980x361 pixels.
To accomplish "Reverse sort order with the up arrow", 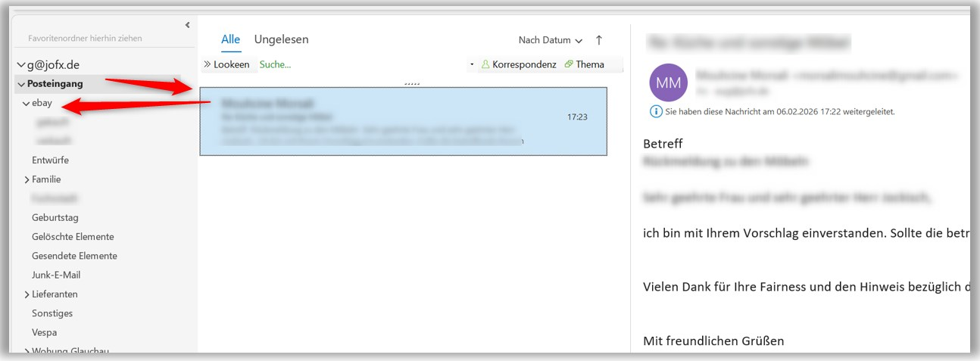I will point(599,40).
